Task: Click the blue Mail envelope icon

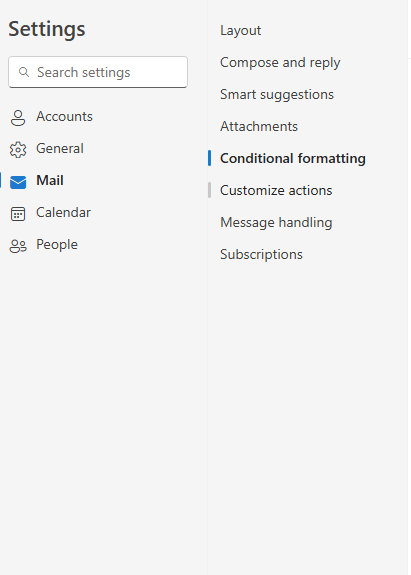Action: click(x=18, y=182)
